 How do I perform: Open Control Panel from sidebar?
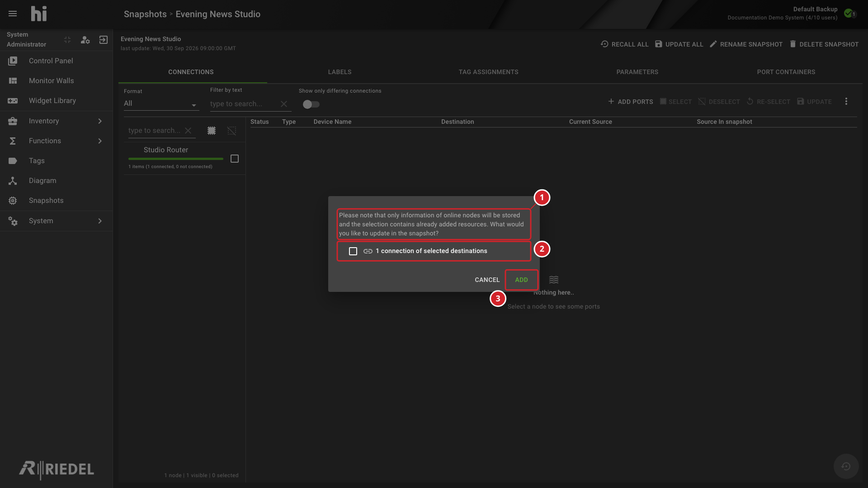pyautogui.click(x=56, y=61)
